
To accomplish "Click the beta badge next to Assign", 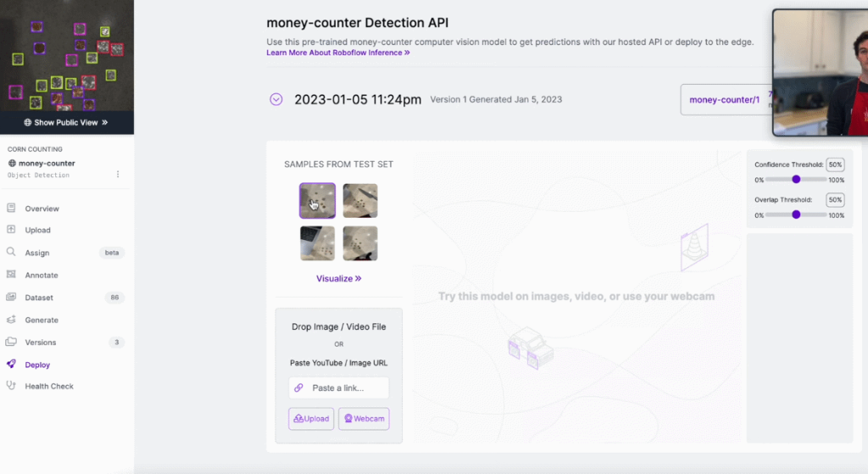I will [112, 253].
